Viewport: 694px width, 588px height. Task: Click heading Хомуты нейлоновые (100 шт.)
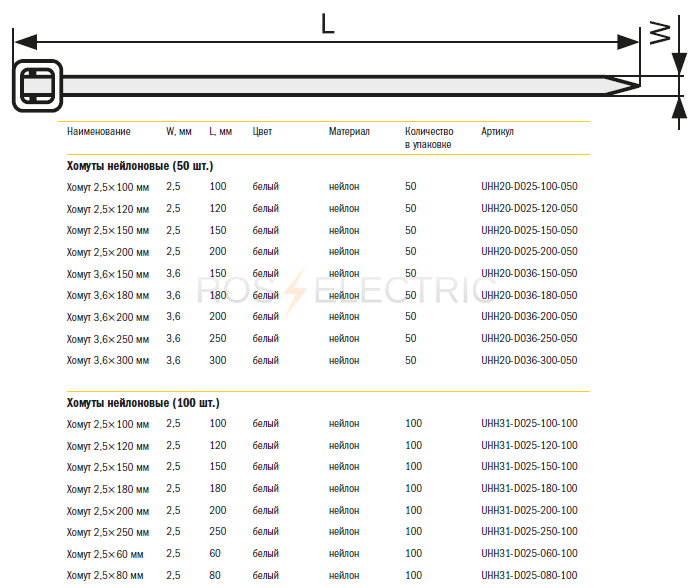pyautogui.click(x=143, y=403)
